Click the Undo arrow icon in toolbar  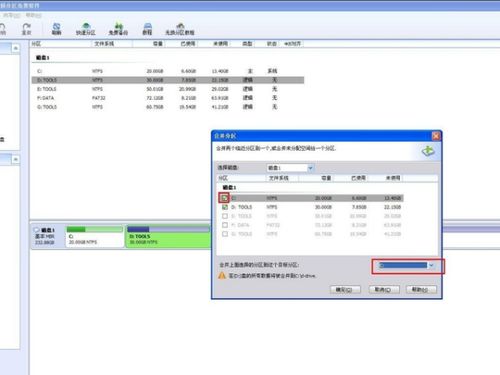pos(2,29)
